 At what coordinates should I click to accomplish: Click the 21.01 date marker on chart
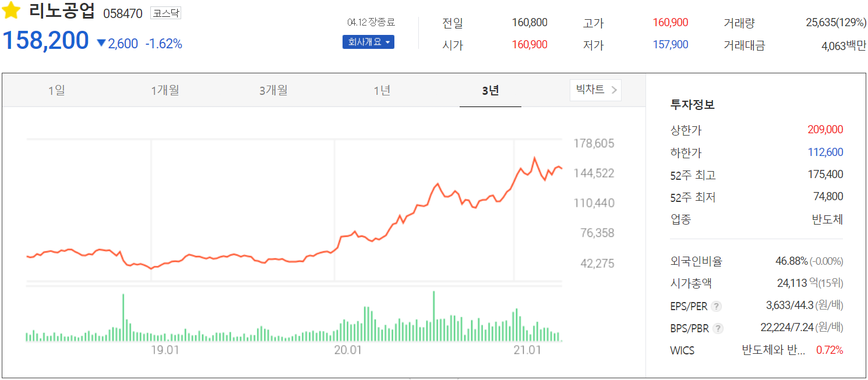click(527, 350)
